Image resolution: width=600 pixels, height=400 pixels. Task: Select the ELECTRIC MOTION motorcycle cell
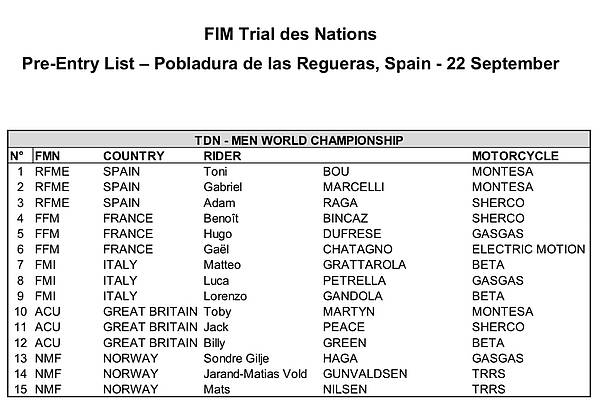point(528,249)
